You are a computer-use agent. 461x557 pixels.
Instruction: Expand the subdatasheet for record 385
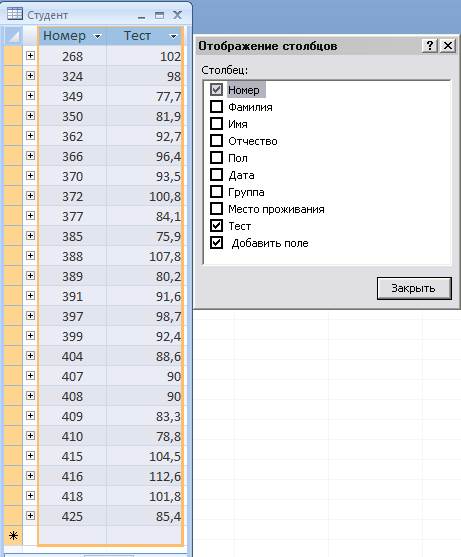pyautogui.click(x=30, y=236)
